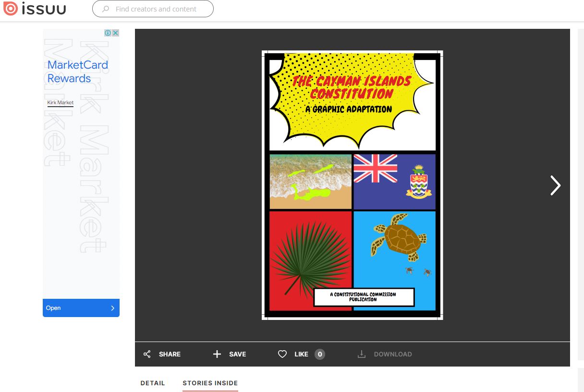This screenshot has height=392, width=584.
Task: Select the Stories Inside tab
Action: (210, 383)
